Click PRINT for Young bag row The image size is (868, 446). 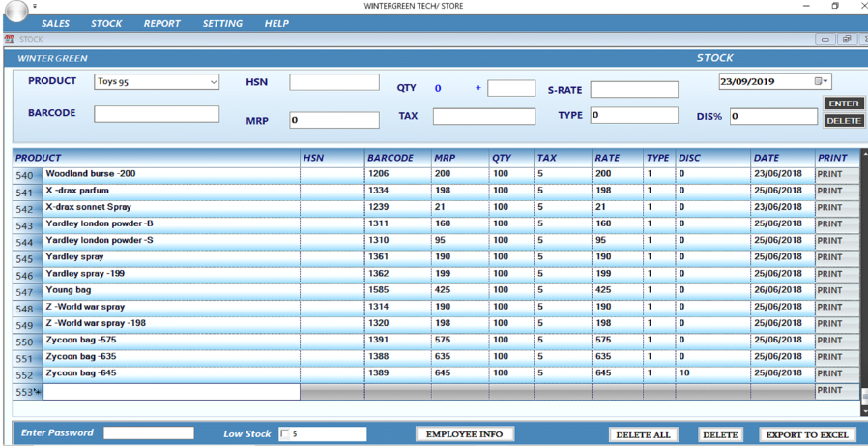[x=836, y=290]
